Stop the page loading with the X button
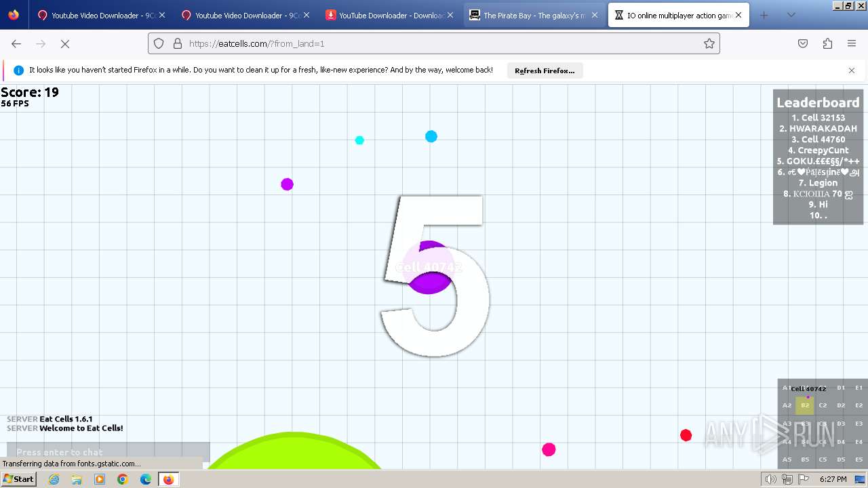868x488 pixels. pos(65,43)
